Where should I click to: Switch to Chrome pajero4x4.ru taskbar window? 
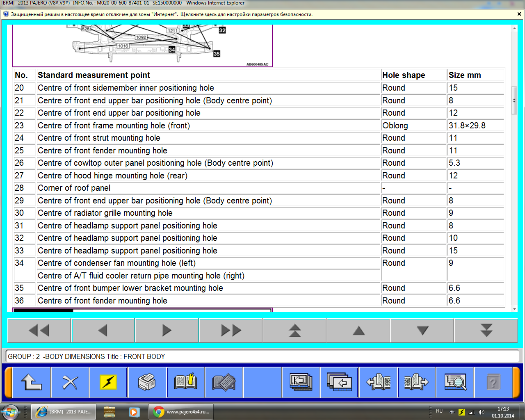pos(181,412)
